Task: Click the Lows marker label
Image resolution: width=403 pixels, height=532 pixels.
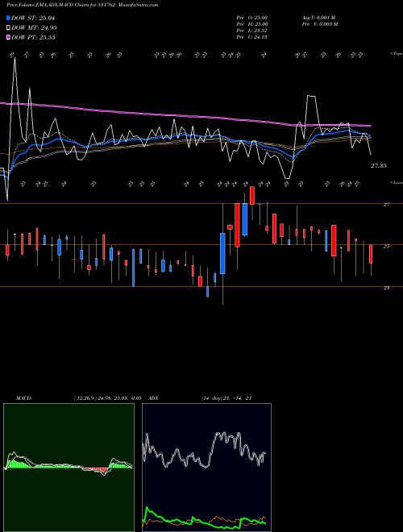Action: coord(397,182)
